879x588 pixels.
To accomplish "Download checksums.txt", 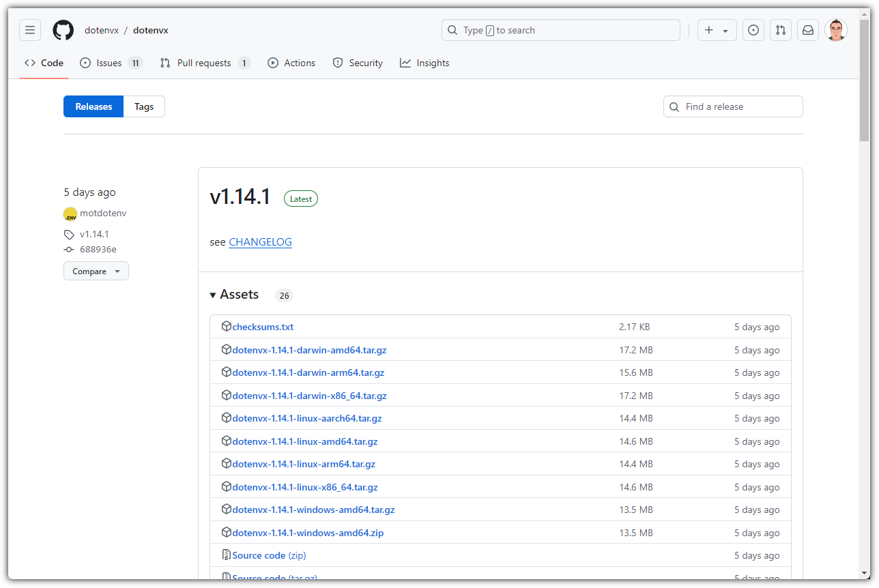I will tap(263, 327).
